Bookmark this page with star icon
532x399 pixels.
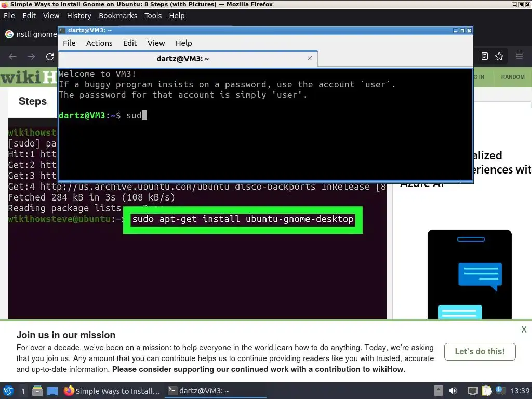[499, 56]
